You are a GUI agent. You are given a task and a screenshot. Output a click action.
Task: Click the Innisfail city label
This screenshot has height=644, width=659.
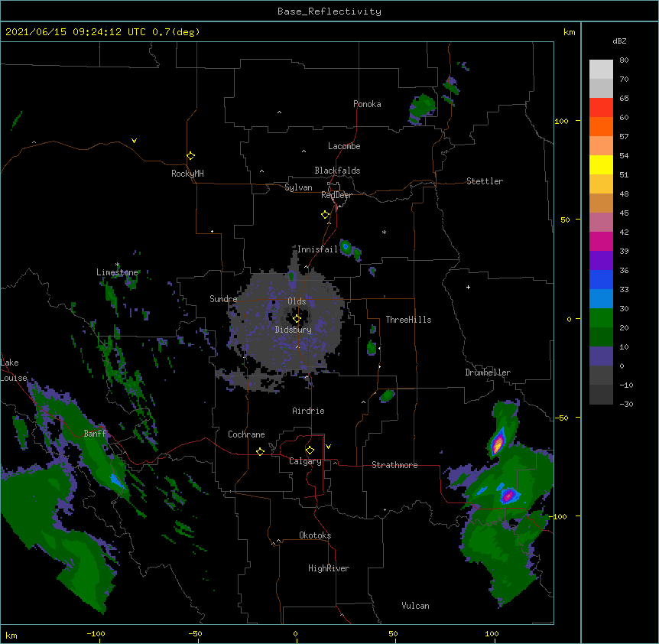click(317, 249)
